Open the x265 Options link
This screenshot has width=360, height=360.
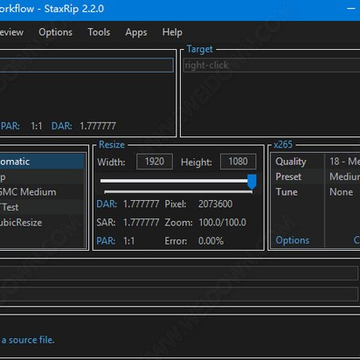tap(292, 240)
